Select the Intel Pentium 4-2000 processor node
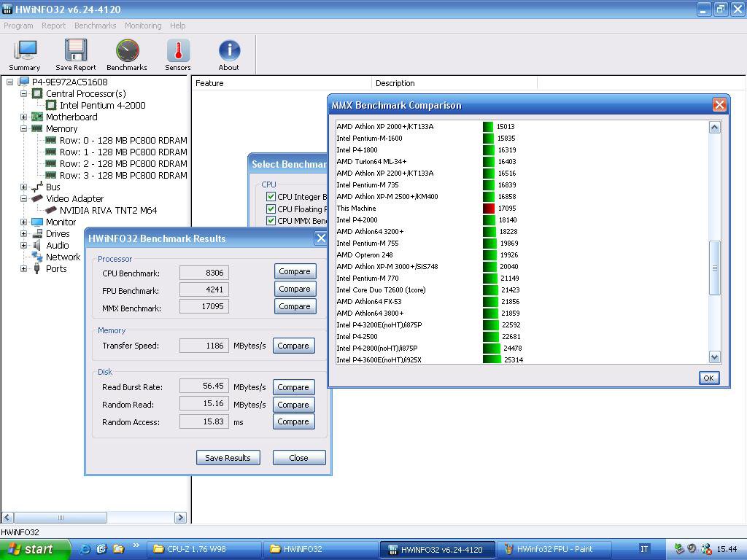747x560 pixels. [102, 105]
